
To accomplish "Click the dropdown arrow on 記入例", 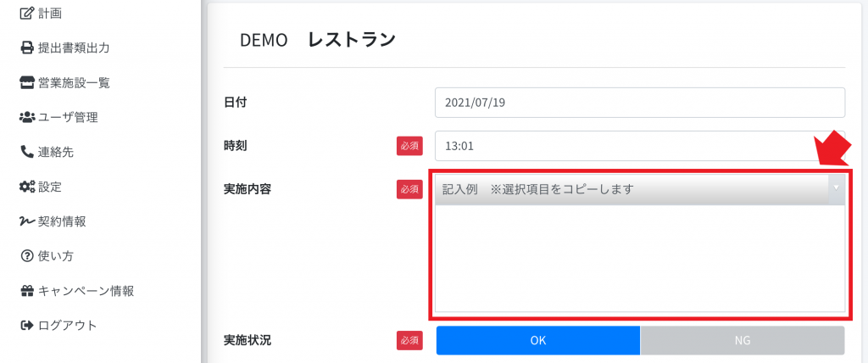I will (x=836, y=187).
